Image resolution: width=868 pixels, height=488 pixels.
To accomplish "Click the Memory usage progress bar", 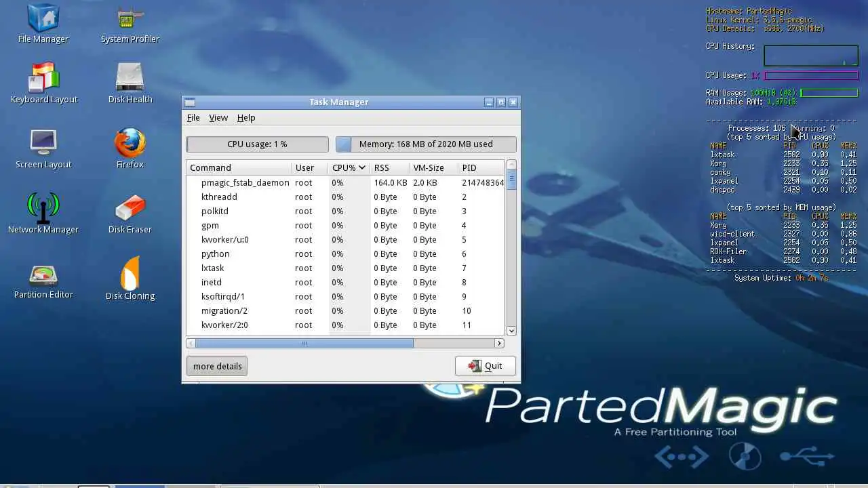I will click(x=426, y=144).
